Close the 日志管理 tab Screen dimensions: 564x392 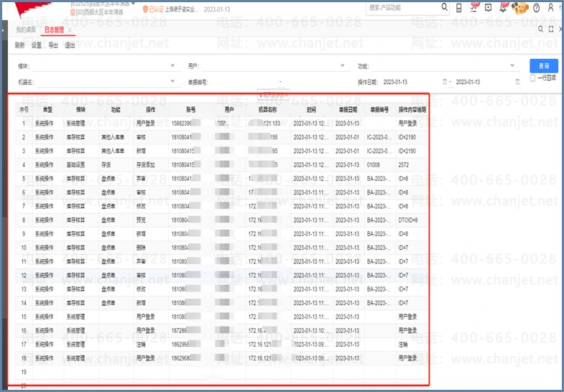pos(70,30)
